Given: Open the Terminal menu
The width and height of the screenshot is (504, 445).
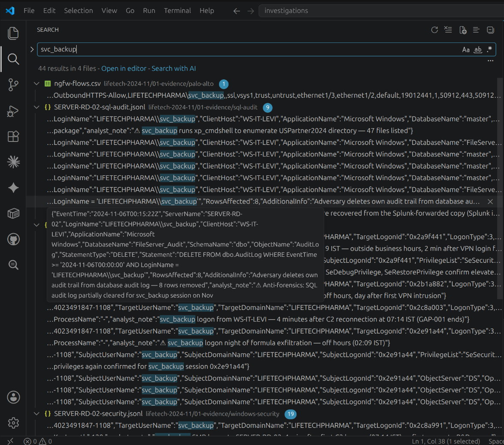Looking at the screenshot, I should pos(177,11).
